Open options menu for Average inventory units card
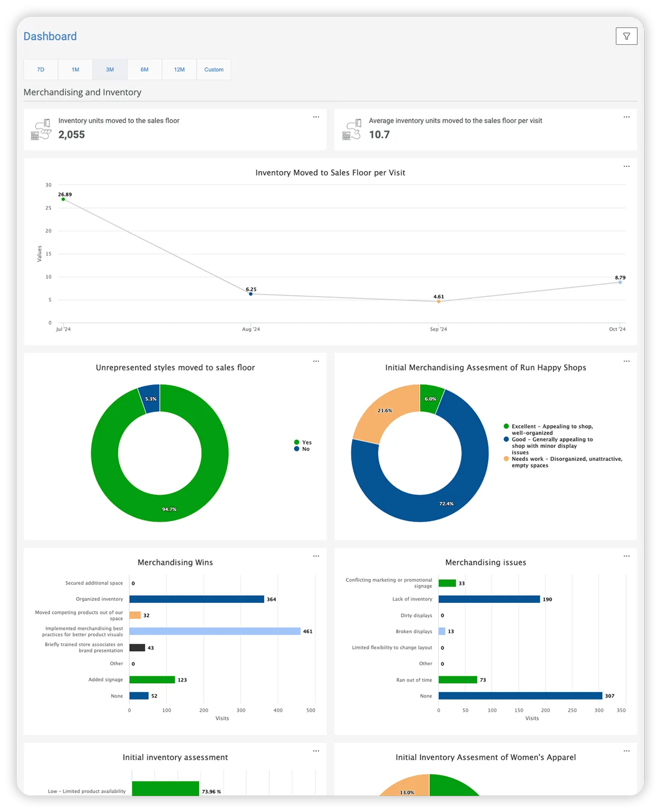 coord(626,117)
